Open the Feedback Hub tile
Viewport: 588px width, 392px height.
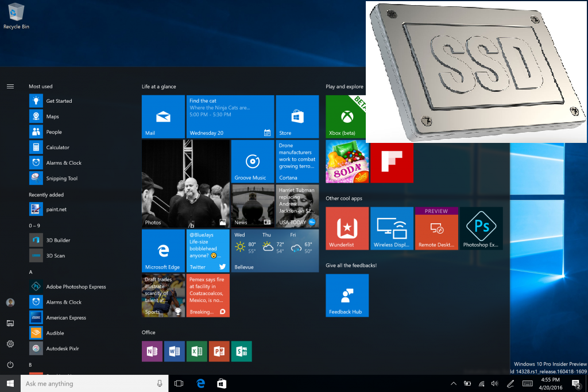347,296
